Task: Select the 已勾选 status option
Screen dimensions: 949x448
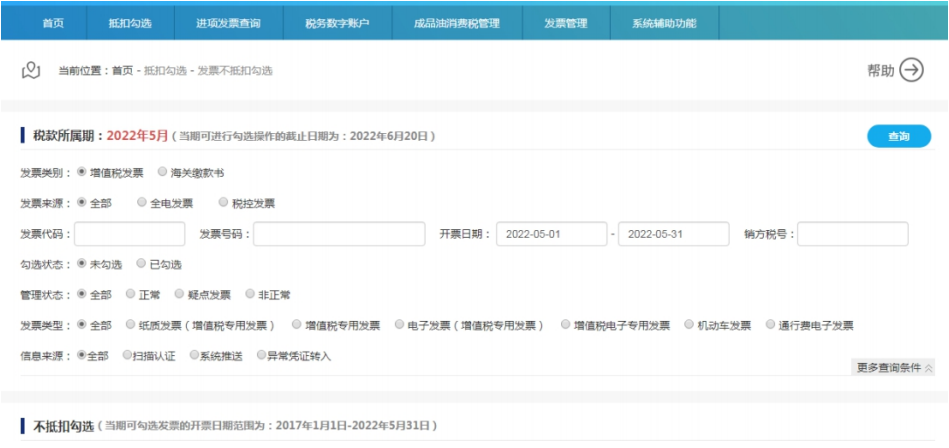Action: [x=141, y=264]
